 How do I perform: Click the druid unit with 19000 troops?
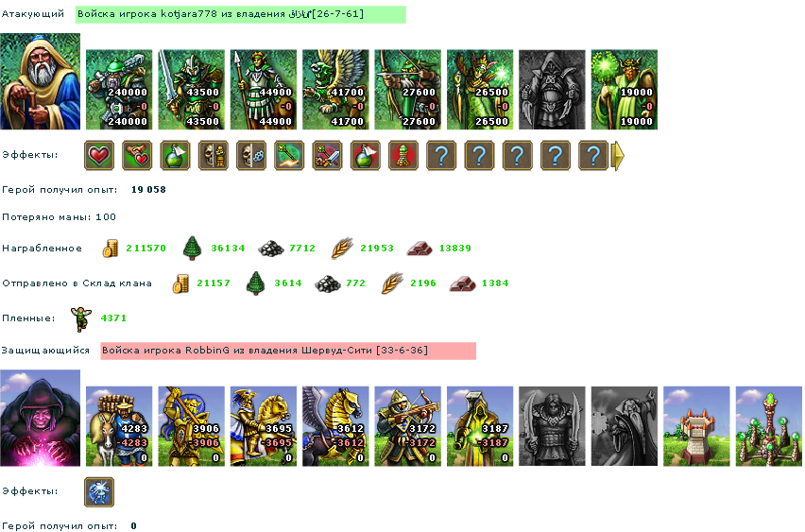click(x=625, y=90)
